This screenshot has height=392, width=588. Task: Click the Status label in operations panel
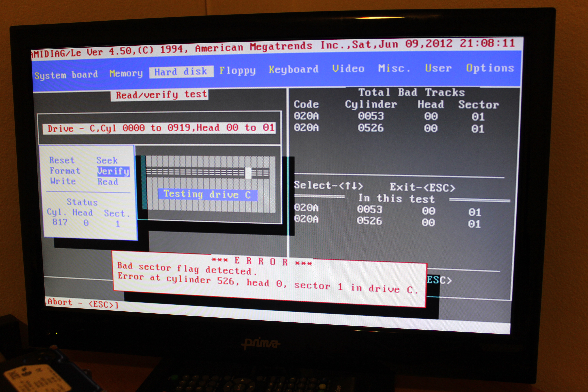click(x=82, y=202)
